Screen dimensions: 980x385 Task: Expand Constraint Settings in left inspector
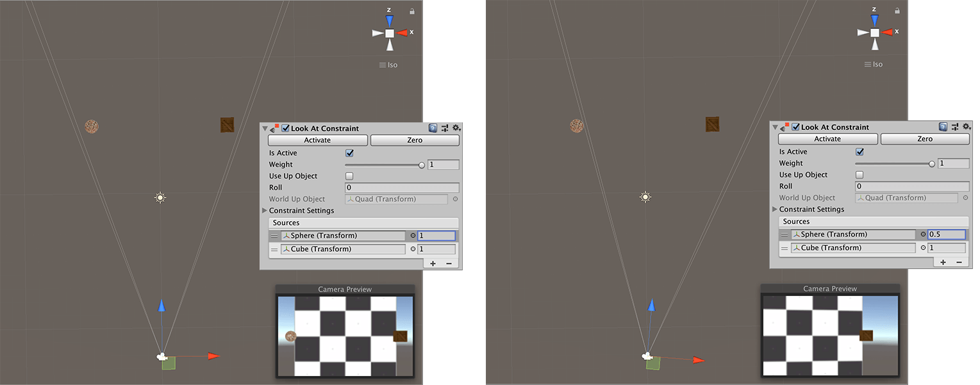coord(265,211)
